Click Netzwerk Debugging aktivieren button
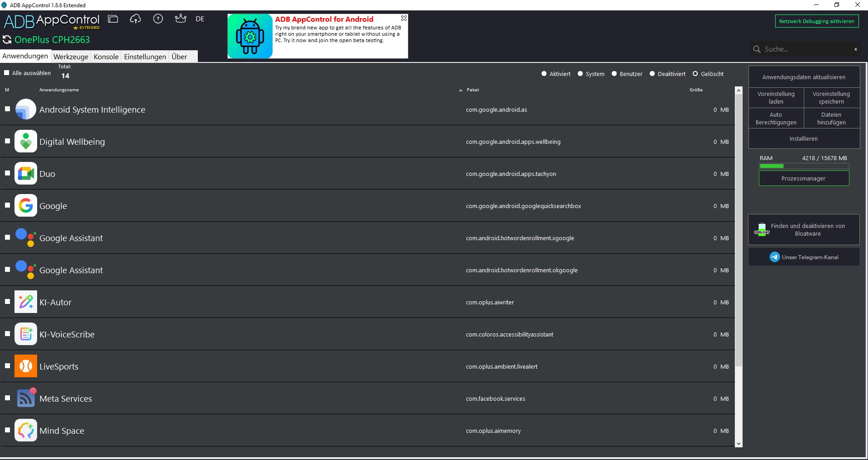 point(816,21)
